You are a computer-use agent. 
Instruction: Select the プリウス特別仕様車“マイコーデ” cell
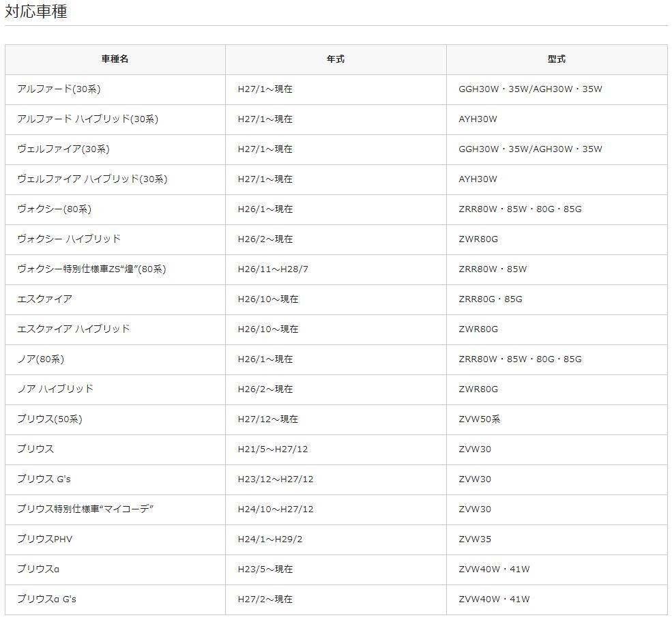pyautogui.click(x=115, y=509)
